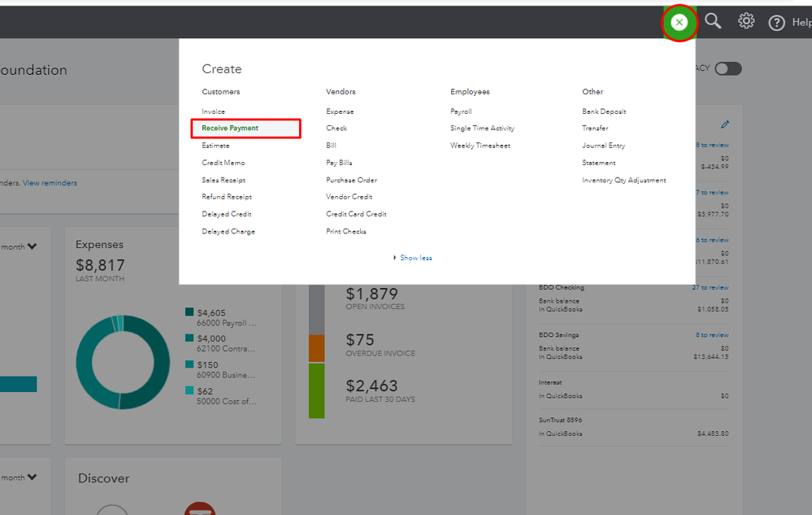The image size is (812, 515).
Task: Click the green paid bar segment
Action: click(x=317, y=391)
